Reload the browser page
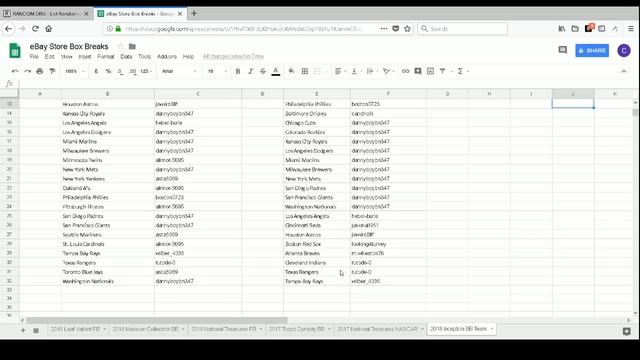Screen dimensions: 640x360 click(35, 29)
